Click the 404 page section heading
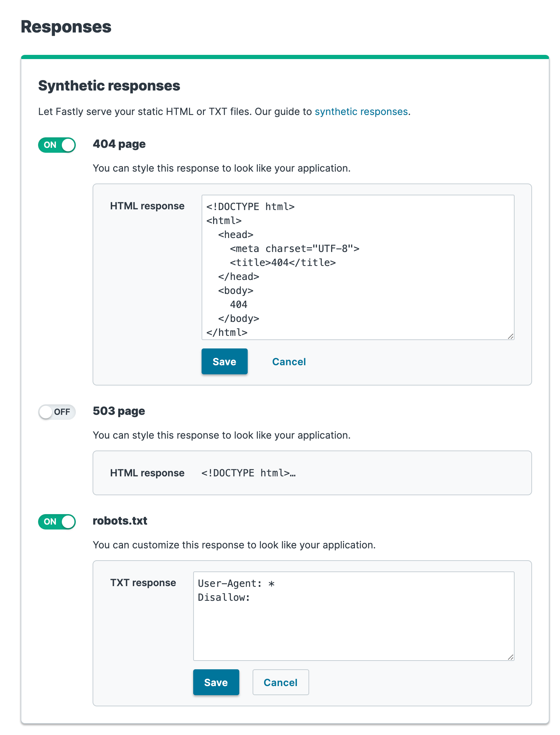 (x=119, y=144)
